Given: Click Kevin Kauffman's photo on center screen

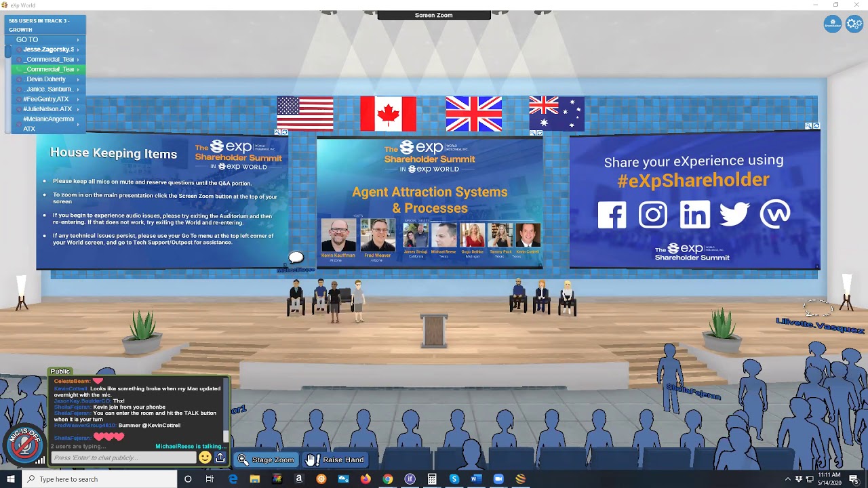Looking at the screenshot, I should 338,235.
